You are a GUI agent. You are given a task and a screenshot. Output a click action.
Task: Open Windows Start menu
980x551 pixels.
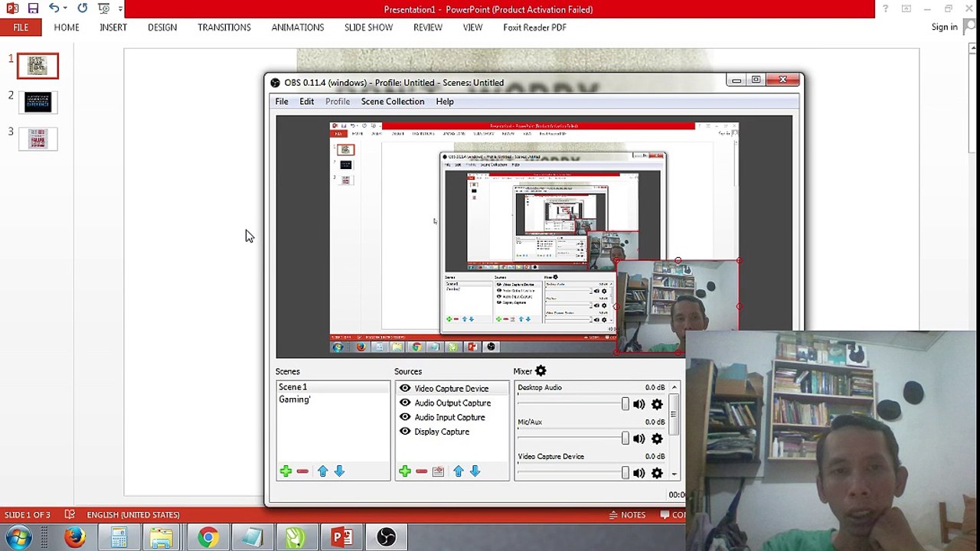(18, 538)
